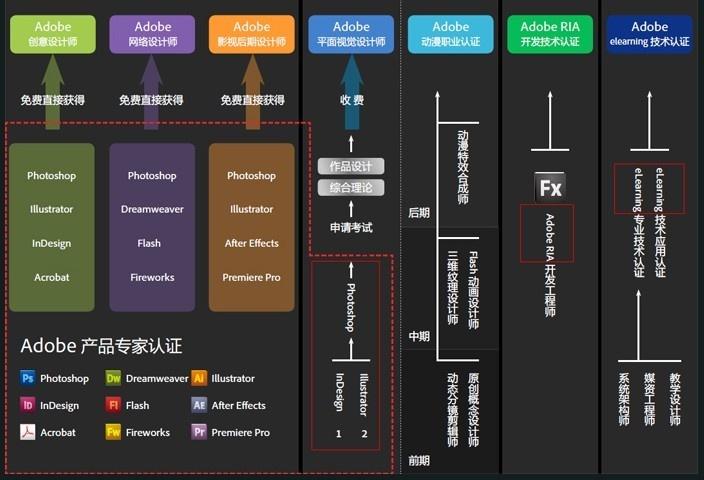Screen dimensions: 704x480
Task: Click the vertical 三维纹理设计师 text
Action: click(453, 287)
